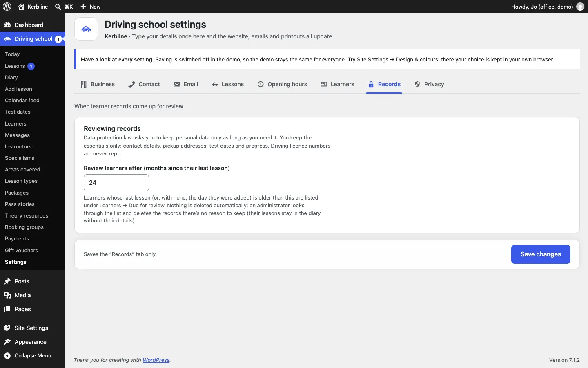The height and width of the screenshot is (368, 588).
Task: Click the Posts pin icon
Action: tap(7, 281)
